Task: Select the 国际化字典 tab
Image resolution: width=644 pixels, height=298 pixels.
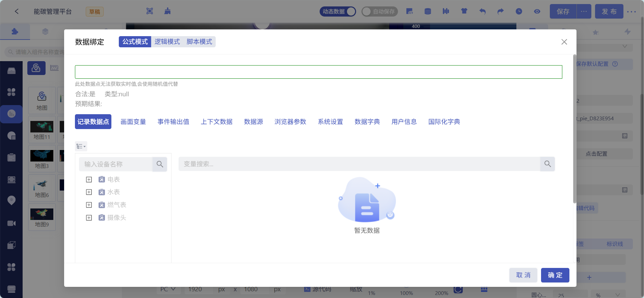Action: (x=444, y=122)
